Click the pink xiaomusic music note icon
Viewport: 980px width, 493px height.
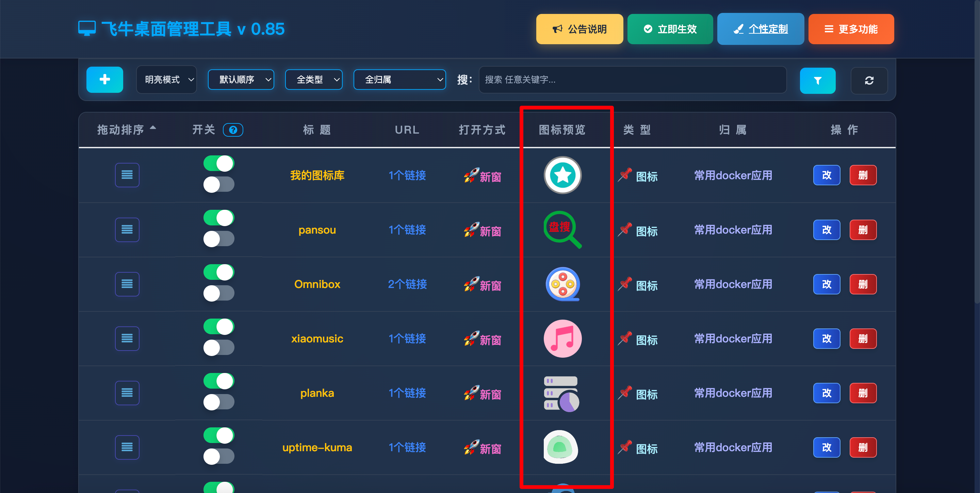(x=562, y=338)
